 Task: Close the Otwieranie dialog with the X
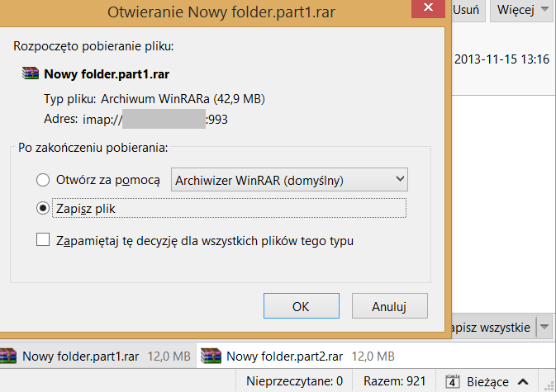coord(428,7)
